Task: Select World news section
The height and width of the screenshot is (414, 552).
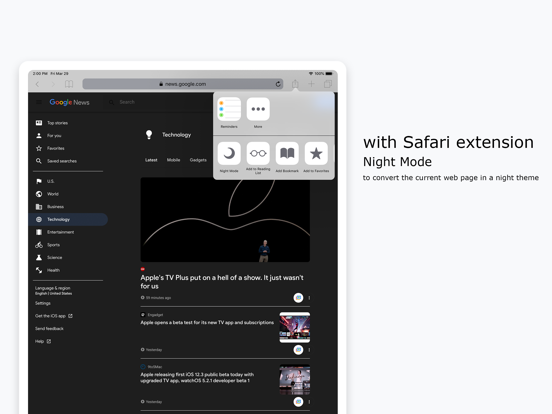Action: (47, 194)
